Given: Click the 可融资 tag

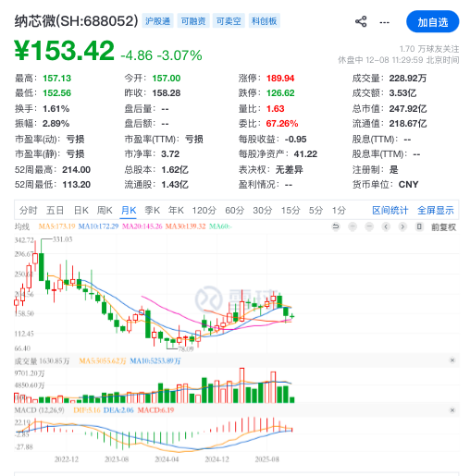Looking at the screenshot, I should click(x=193, y=21).
